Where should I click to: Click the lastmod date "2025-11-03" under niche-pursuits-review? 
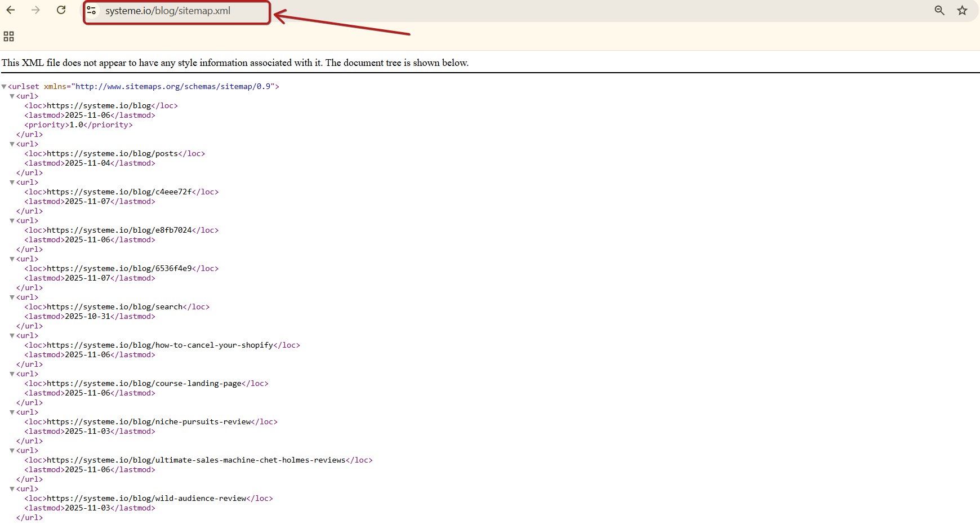pos(88,432)
